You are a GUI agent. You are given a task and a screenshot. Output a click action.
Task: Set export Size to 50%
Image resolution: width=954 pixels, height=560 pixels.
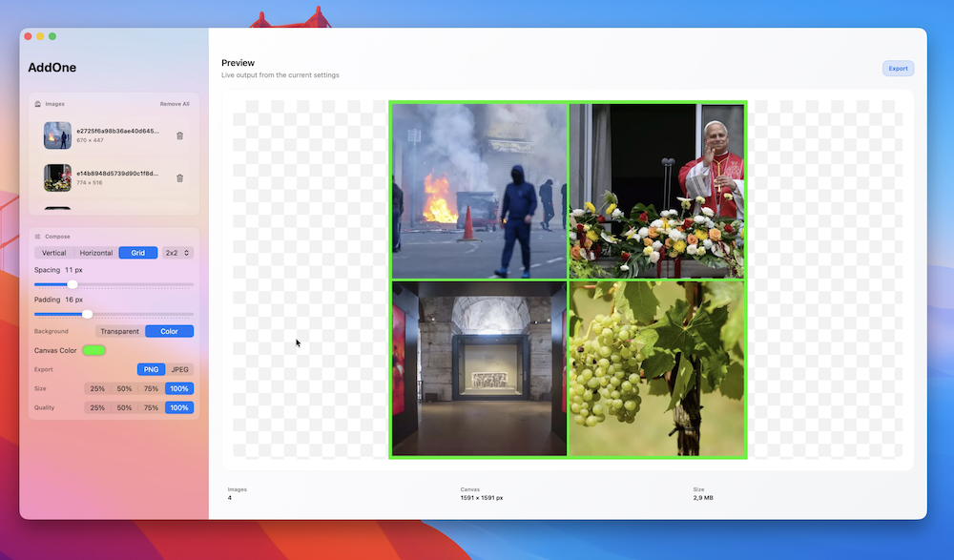tap(124, 388)
